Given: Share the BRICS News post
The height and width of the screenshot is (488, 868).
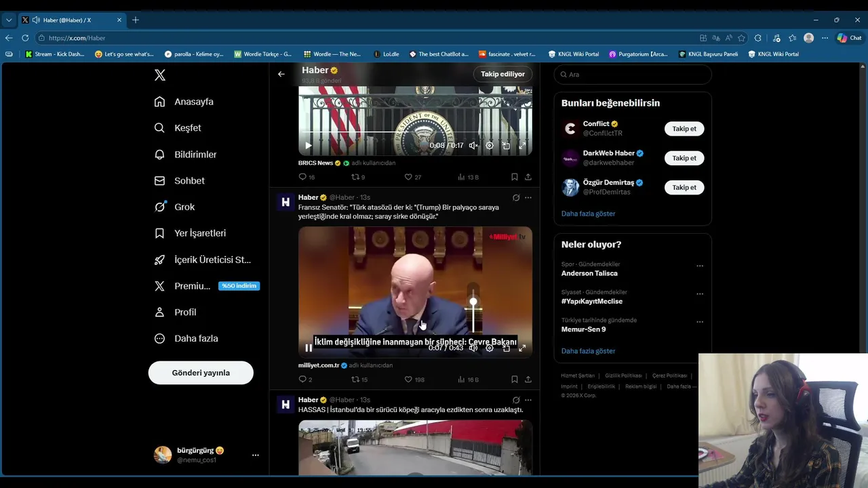Looking at the screenshot, I should [528, 177].
